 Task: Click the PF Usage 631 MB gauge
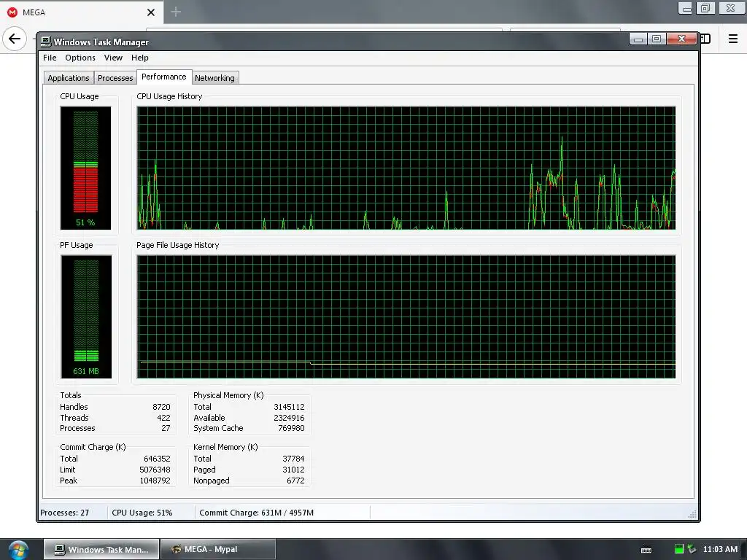[x=86, y=316]
